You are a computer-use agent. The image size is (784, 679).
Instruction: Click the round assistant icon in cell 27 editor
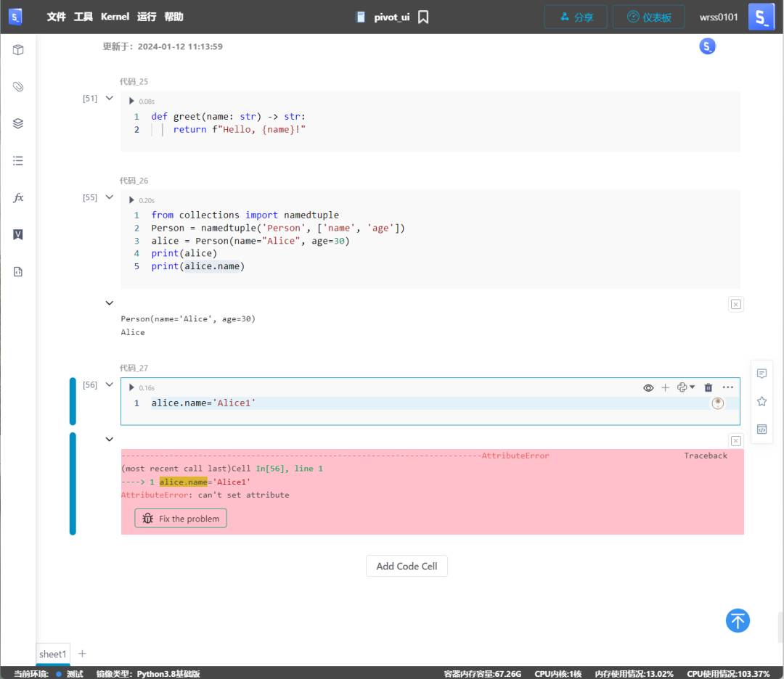click(x=717, y=403)
